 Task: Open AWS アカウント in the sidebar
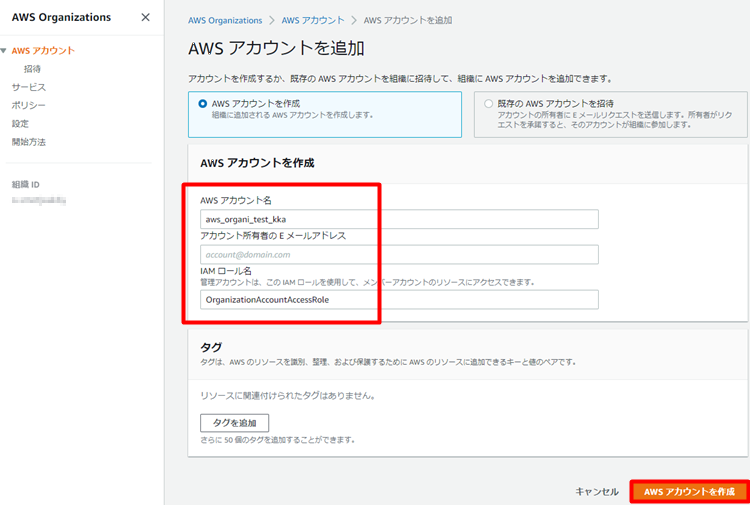[x=43, y=51]
